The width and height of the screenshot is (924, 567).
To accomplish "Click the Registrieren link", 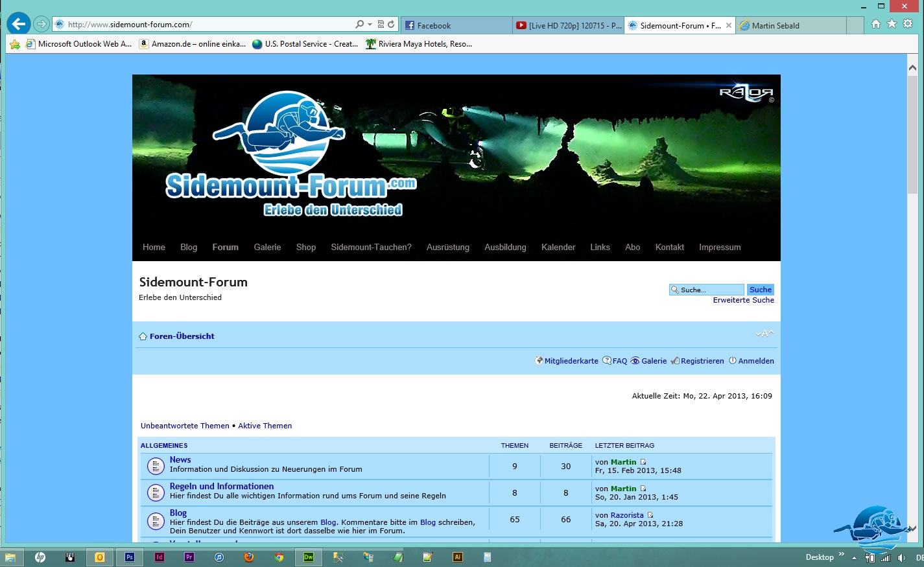I will pos(702,361).
